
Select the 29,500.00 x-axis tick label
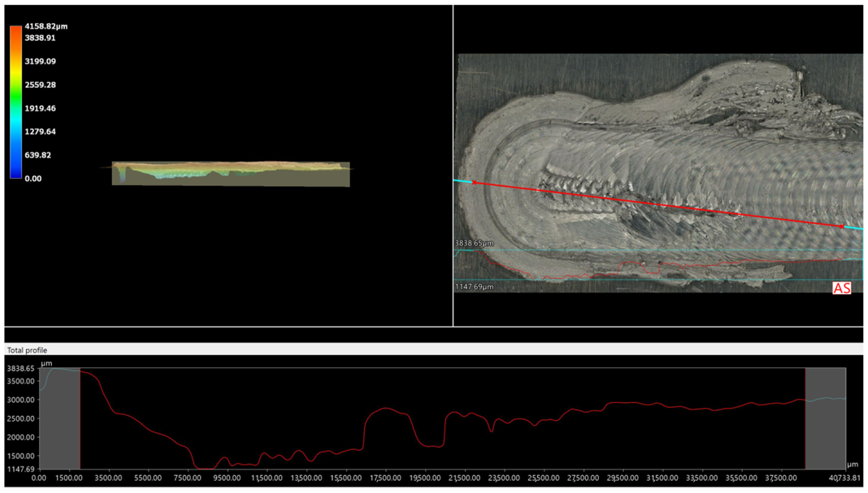click(x=623, y=478)
